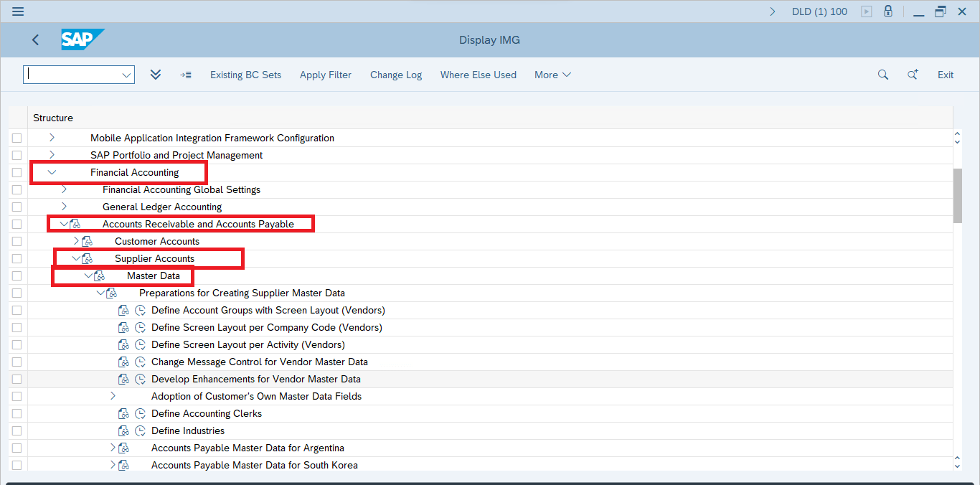Click Existing BC Sets
Image resolution: width=980 pixels, height=485 pixels.
tap(245, 75)
